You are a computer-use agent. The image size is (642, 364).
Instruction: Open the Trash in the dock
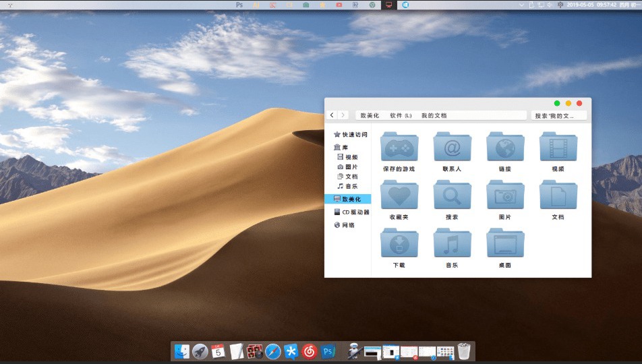(464, 351)
